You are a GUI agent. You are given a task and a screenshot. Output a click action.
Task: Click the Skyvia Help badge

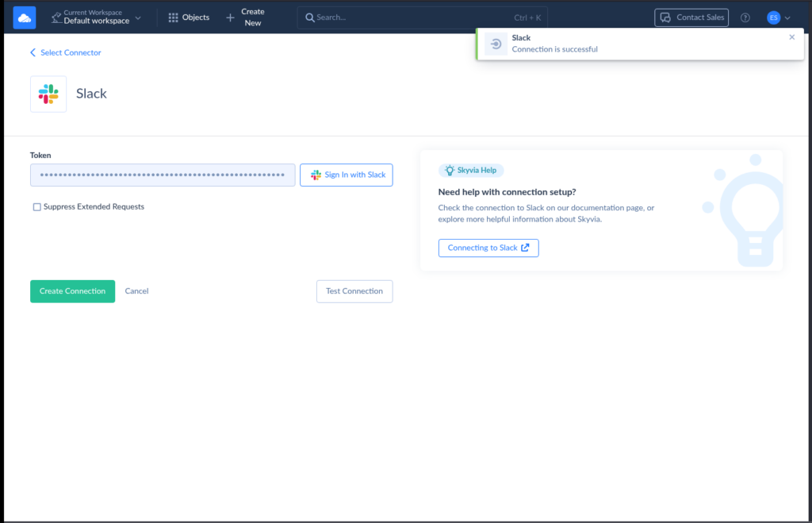tap(471, 170)
